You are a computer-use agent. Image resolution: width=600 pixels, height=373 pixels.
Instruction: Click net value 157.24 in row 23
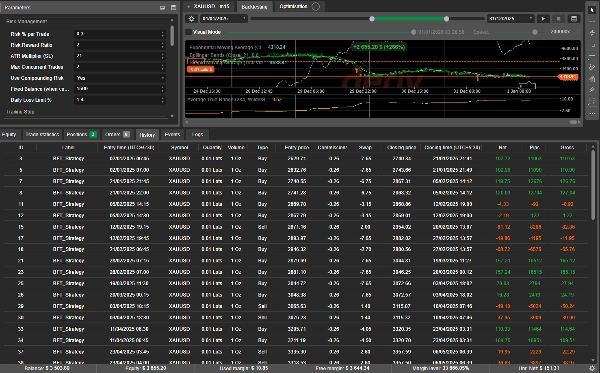(502, 272)
